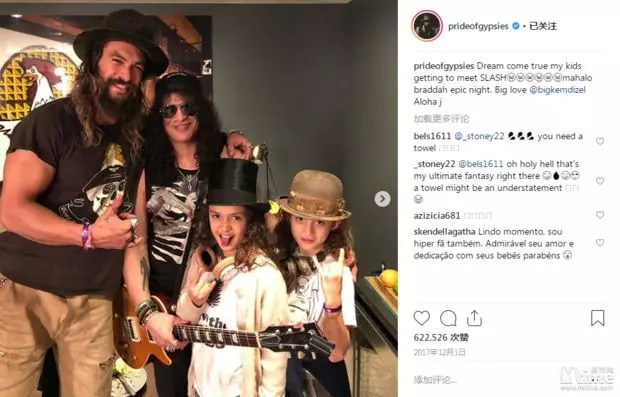Open the @bels1611 mention link
This screenshot has height=397, width=620.
click(480, 164)
